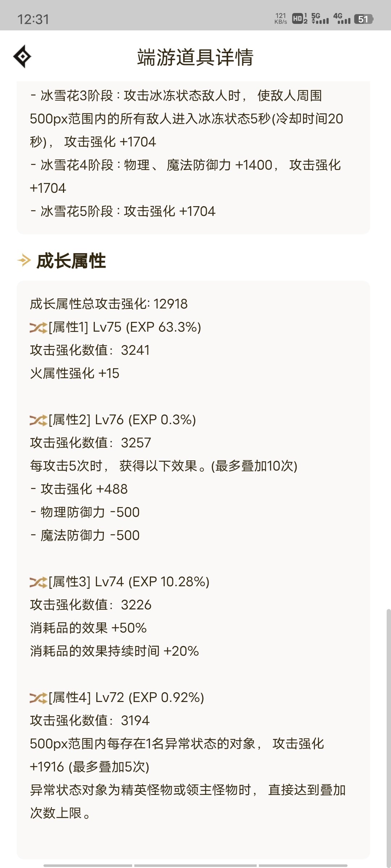This screenshot has width=391, height=868.
Task: Select the 属性4 Lv72 header line
Action: [x=117, y=698]
